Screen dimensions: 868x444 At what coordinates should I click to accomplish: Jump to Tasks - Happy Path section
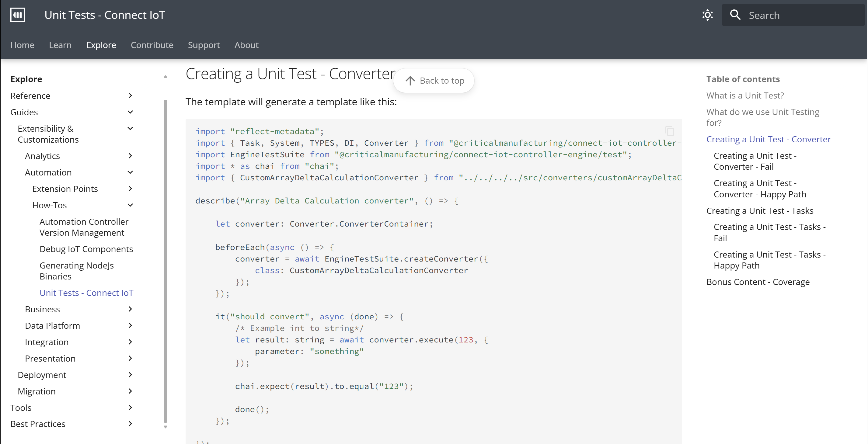[x=770, y=260]
